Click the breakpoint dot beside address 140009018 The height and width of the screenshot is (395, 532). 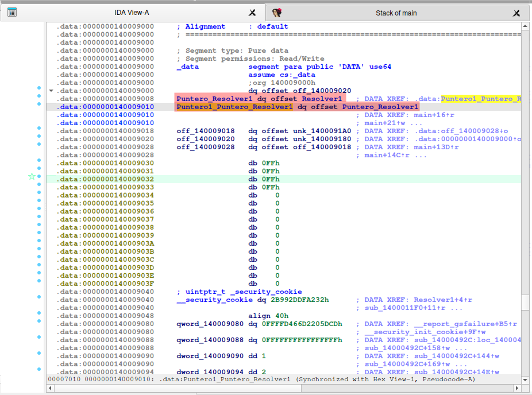pos(39,129)
